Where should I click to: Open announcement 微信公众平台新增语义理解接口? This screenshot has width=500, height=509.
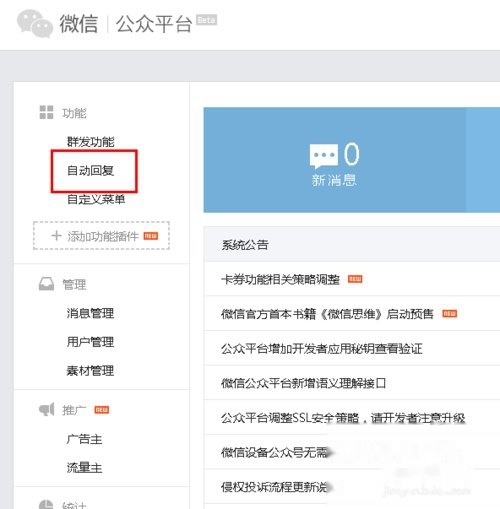click(x=303, y=383)
